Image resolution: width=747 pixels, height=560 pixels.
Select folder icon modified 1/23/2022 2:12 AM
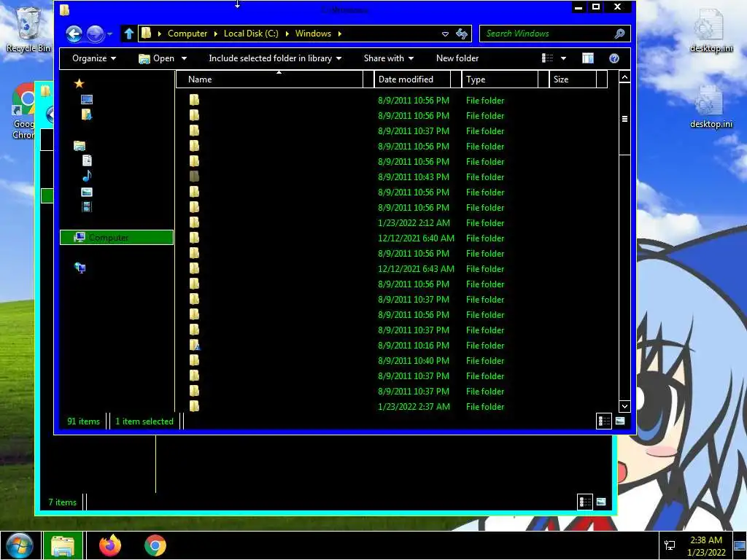[x=194, y=222]
